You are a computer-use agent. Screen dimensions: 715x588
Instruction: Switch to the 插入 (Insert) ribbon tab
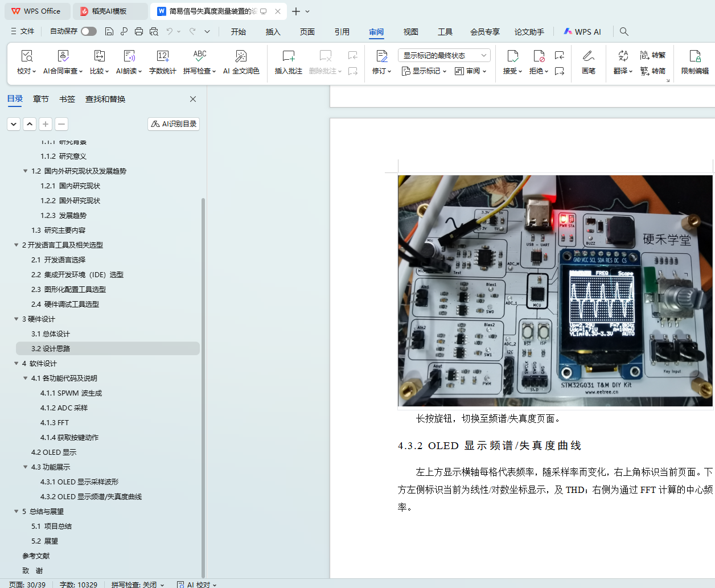273,32
